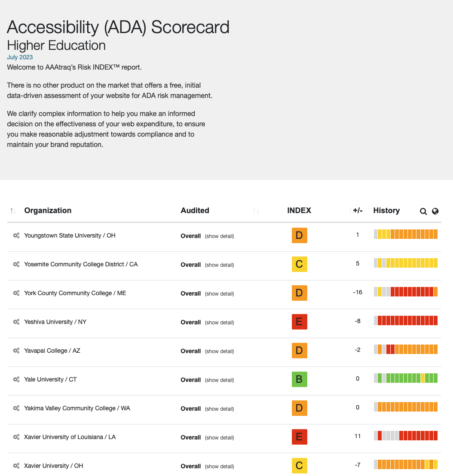
Task: Show detail for Xavier University / OH
Action: click(x=219, y=466)
